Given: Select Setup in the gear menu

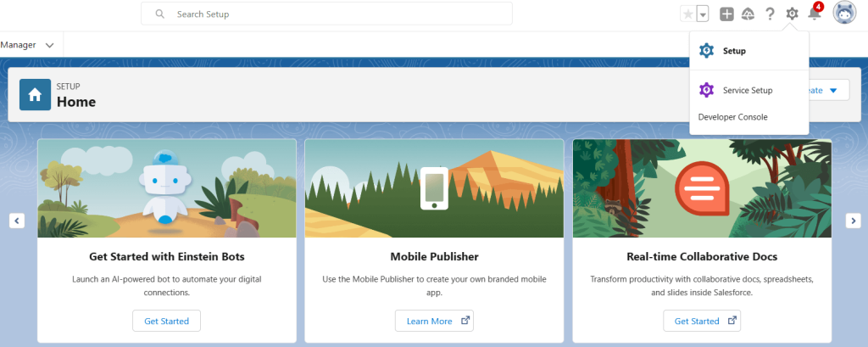Looking at the screenshot, I should pyautogui.click(x=749, y=51).
